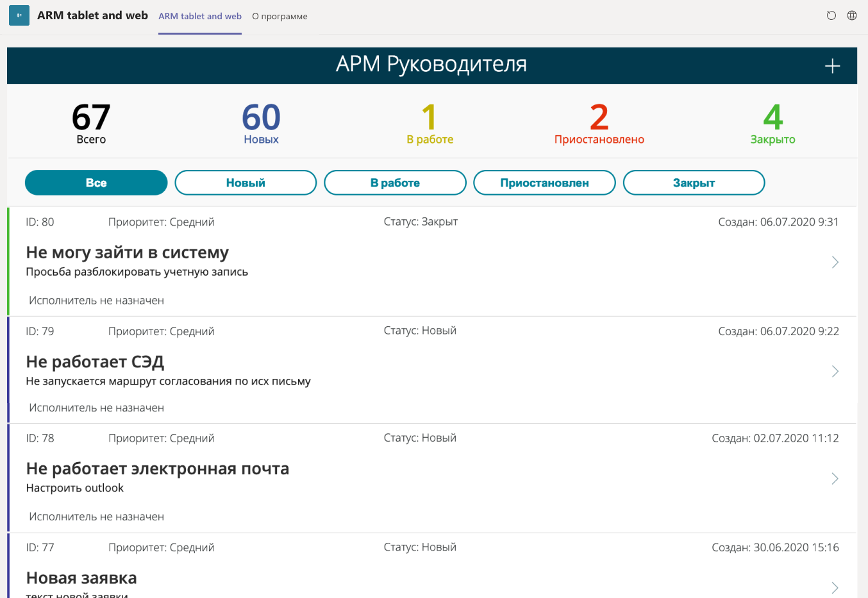Viewport: 868px width, 598px height.
Task: Filter requests by Закрыт status
Action: [694, 183]
